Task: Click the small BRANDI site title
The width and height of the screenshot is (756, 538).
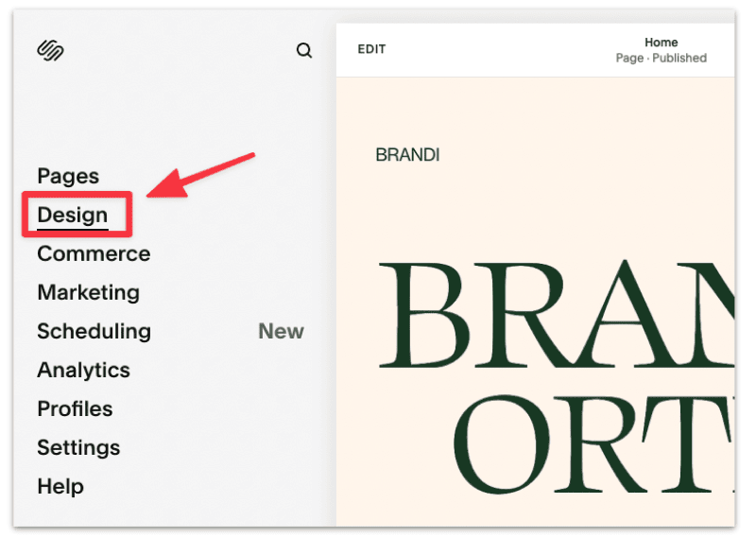Action: coord(407,155)
